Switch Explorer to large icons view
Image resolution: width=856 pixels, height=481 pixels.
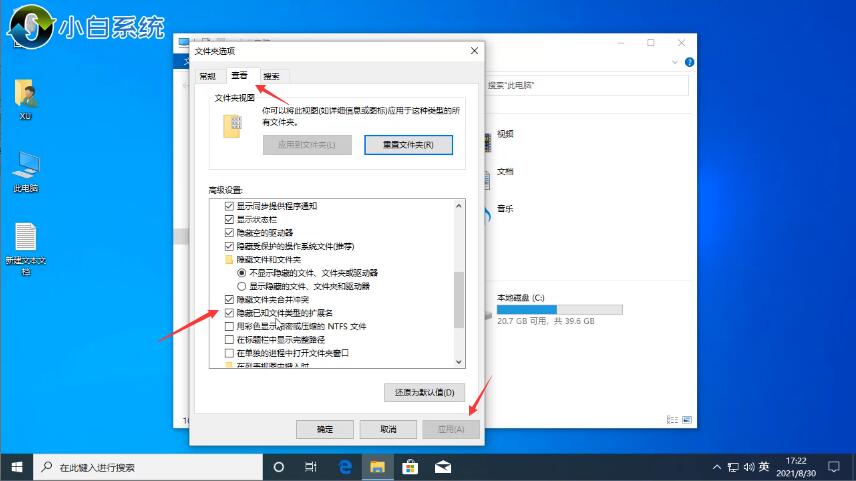point(687,420)
